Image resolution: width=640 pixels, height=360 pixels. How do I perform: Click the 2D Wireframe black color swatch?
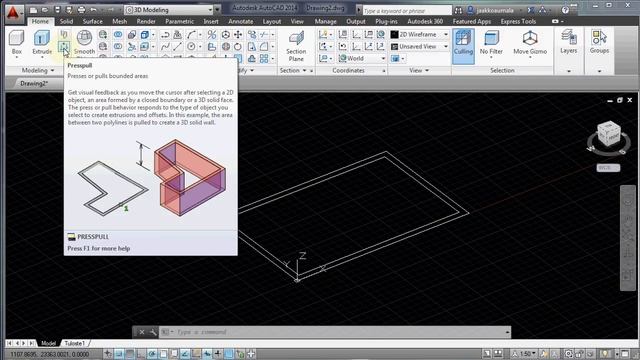(x=394, y=35)
